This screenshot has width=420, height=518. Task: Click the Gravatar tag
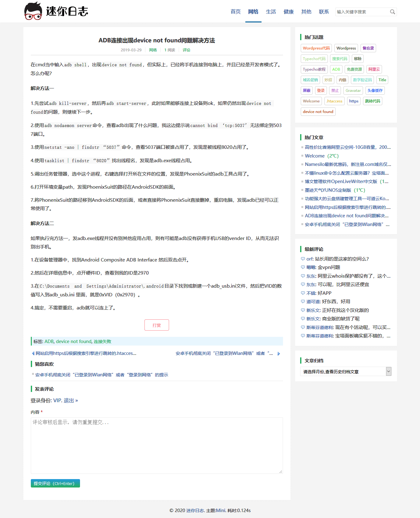[x=353, y=91]
